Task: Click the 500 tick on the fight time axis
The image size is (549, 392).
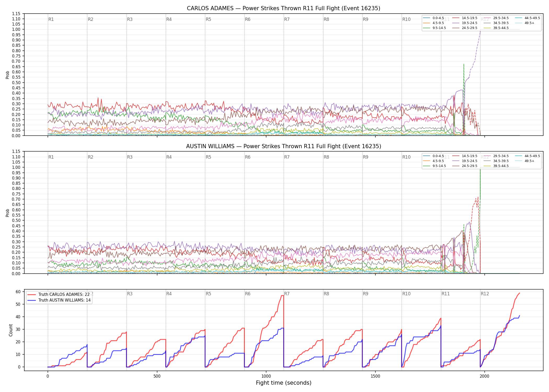Action: (x=157, y=376)
